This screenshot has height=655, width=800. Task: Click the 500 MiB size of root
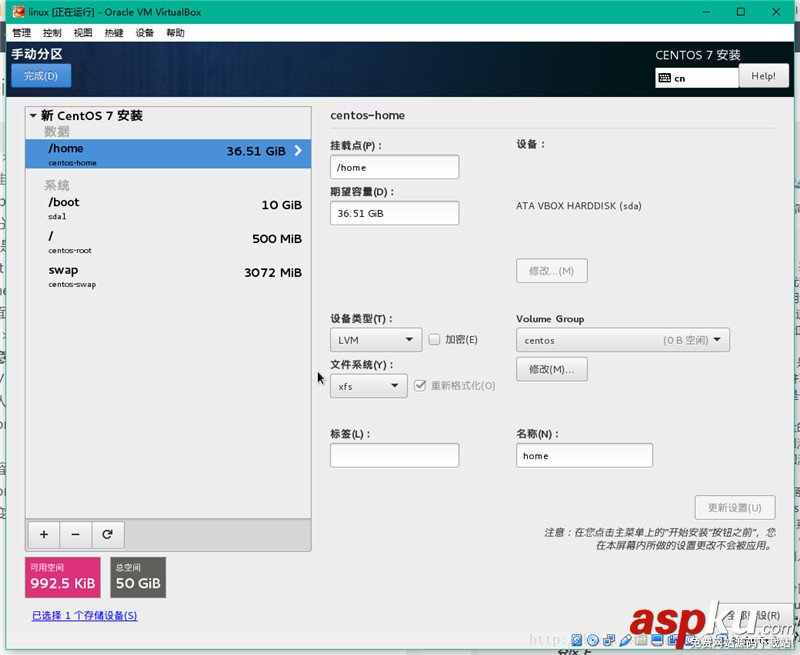click(x=277, y=239)
